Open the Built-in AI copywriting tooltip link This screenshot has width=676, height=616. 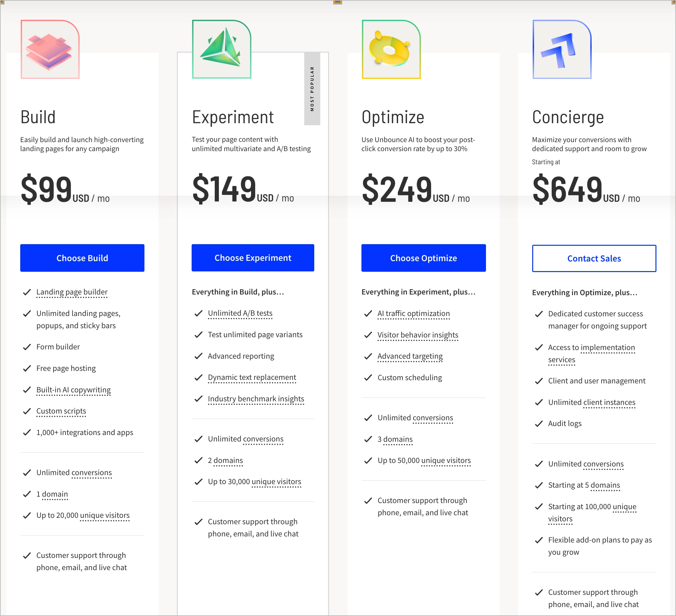[x=74, y=389]
